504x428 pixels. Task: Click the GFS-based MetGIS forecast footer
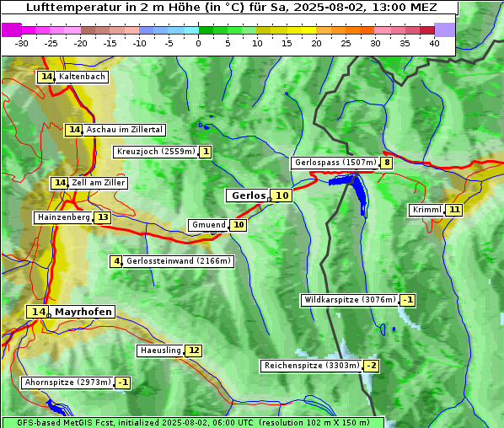tap(193, 423)
